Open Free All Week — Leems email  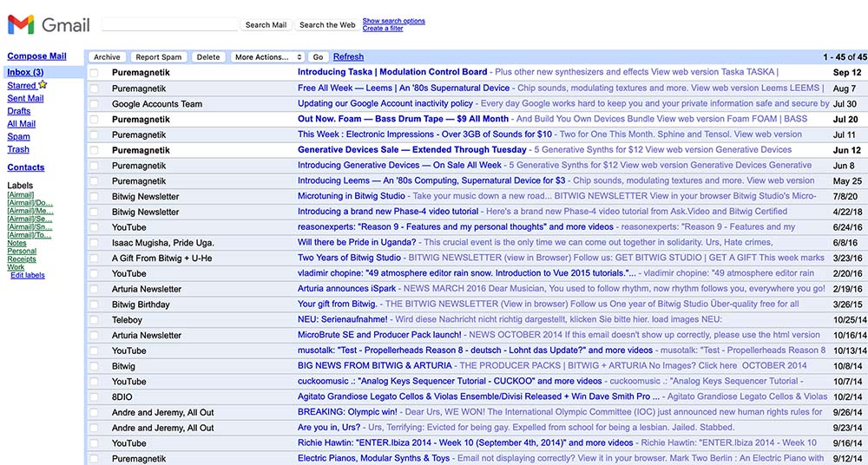tap(404, 88)
